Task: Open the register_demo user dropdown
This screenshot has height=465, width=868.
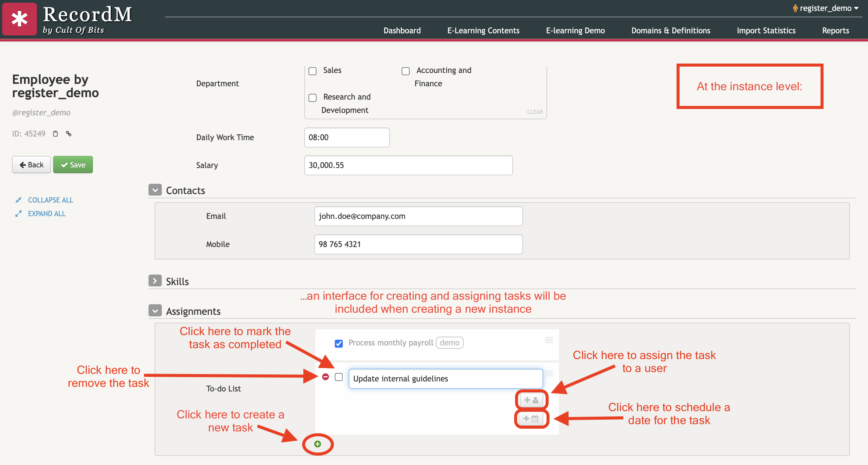Action: click(x=826, y=8)
